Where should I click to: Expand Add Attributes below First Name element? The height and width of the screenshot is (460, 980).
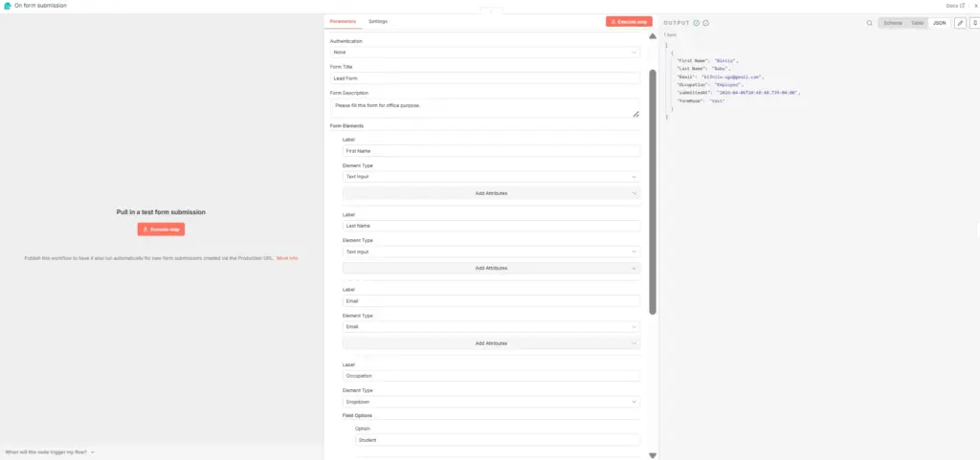tap(491, 193)
